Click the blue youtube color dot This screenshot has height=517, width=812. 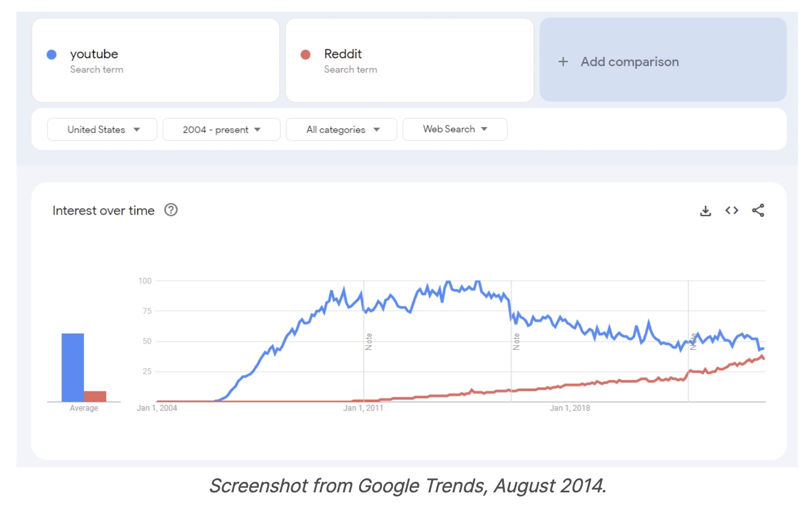click(52, 55)
